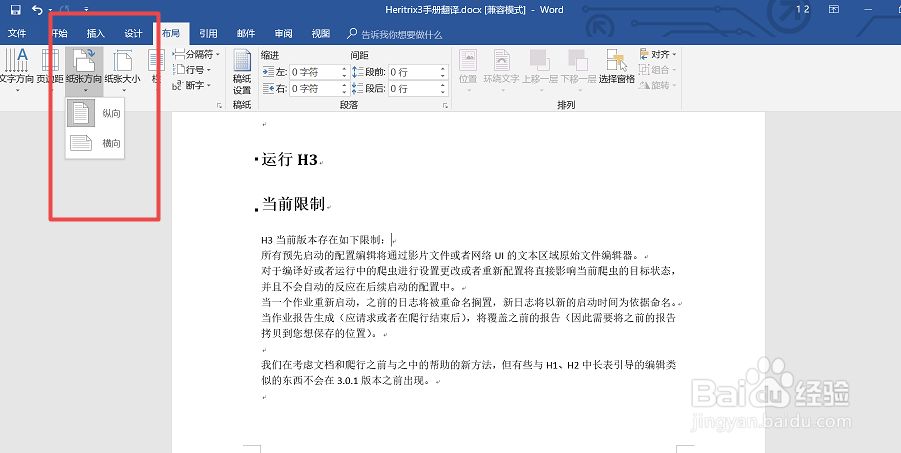Click the 运行 H3 heading text
Viewport: 901px width, 453px height.
(290, 159)
